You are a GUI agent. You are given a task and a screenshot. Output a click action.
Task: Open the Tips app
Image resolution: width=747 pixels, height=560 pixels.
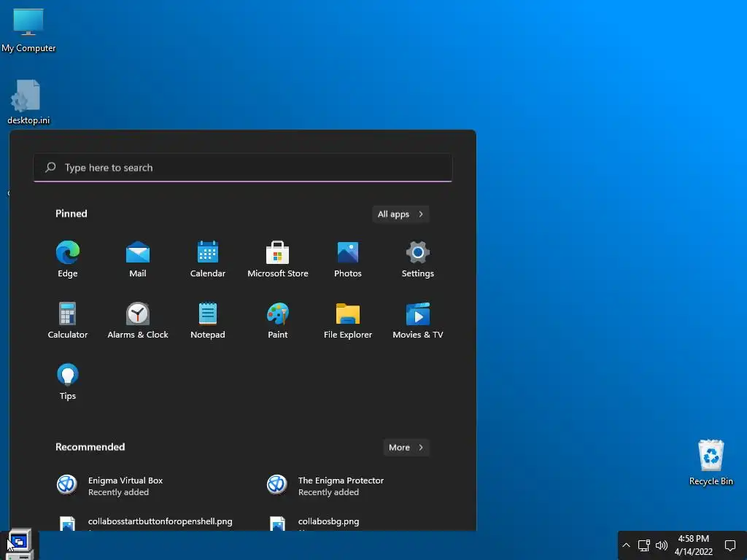68,382
